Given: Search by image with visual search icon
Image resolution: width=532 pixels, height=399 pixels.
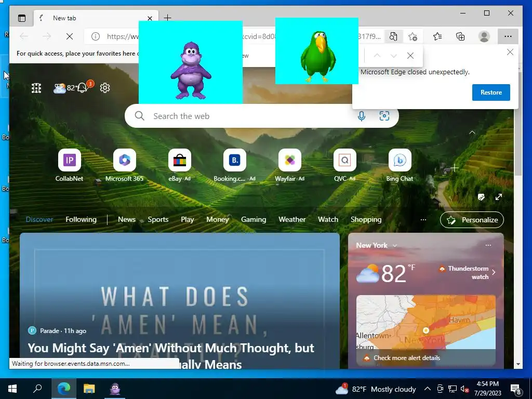Looking at the screenshot, I should click(384, 116).
